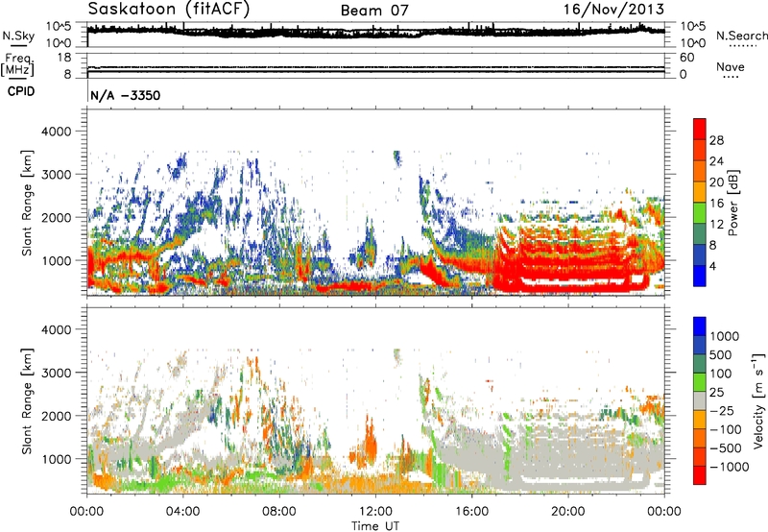
Task: Click the 'Velocity [m s-1]' colorbar title
Action: pos(758,400)
